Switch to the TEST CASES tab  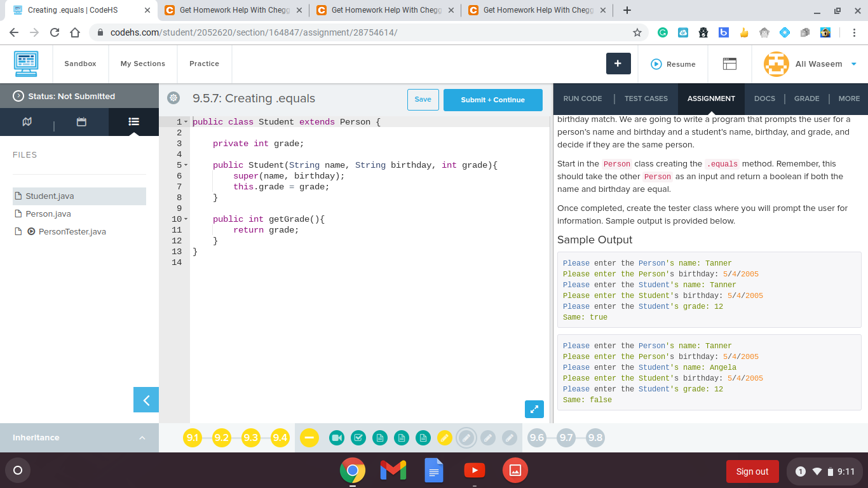[x=646, y=98]
